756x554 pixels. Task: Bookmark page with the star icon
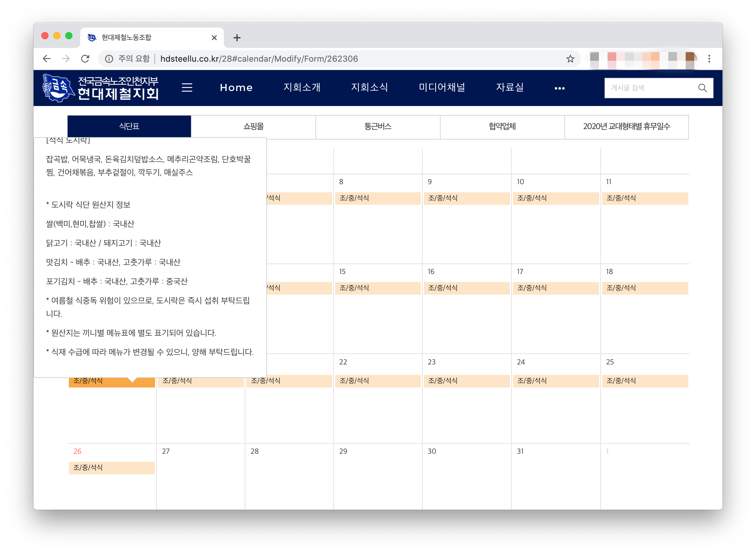tap(570, 59)
